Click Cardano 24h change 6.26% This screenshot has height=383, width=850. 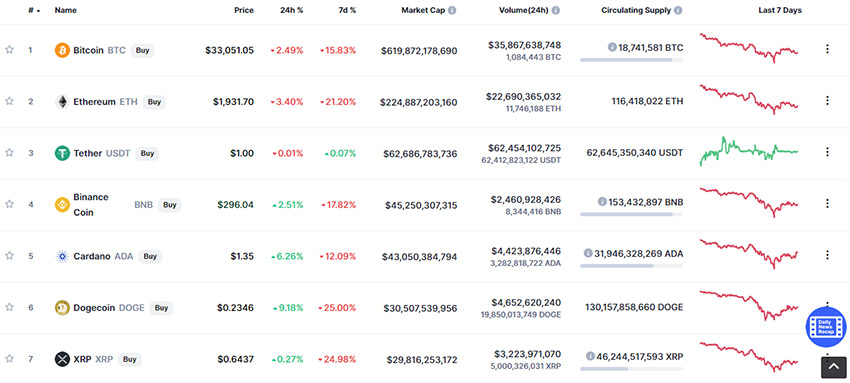(287, 256)
